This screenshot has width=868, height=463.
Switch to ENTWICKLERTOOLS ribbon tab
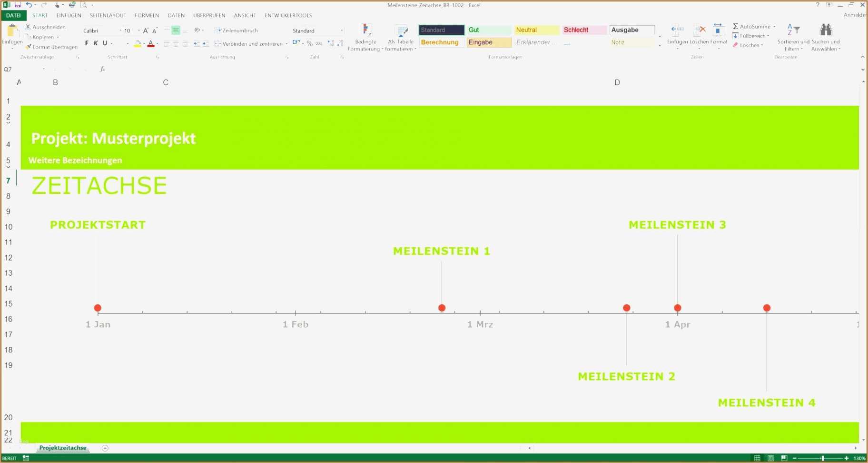288,15
